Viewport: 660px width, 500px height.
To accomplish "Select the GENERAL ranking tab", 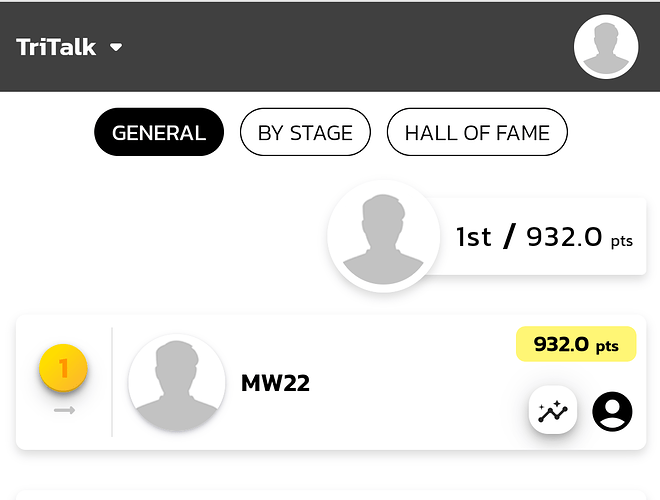I will point(159,132).
